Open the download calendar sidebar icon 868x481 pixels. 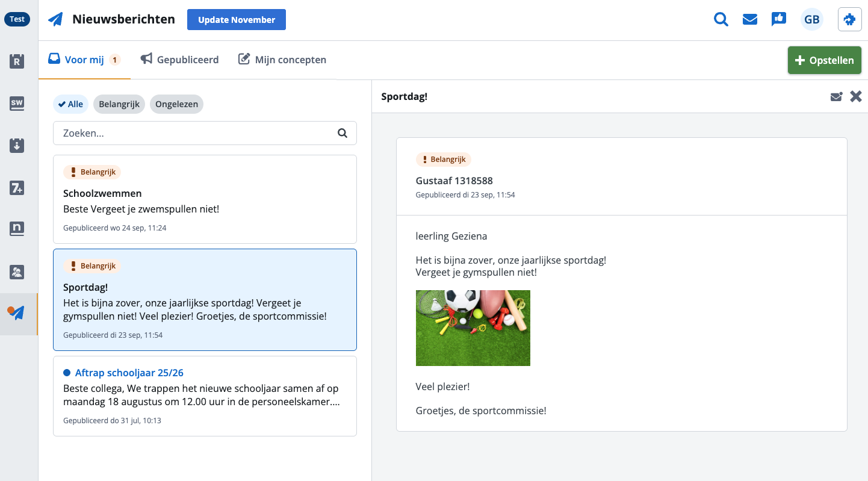click(x=17, y=146)
